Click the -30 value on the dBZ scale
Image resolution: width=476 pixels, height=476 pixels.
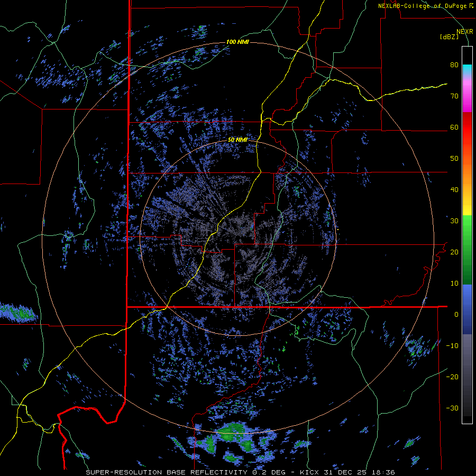[452, 408]
